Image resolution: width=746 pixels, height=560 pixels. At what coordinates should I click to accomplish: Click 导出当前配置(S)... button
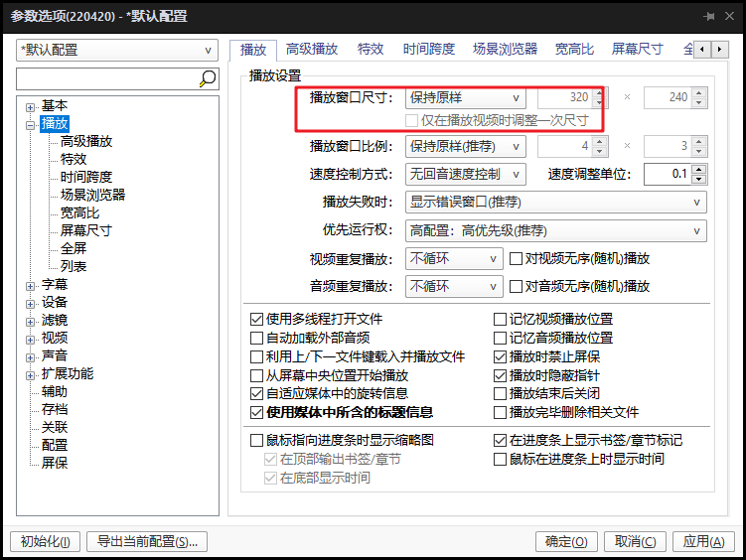coord(147,542)
